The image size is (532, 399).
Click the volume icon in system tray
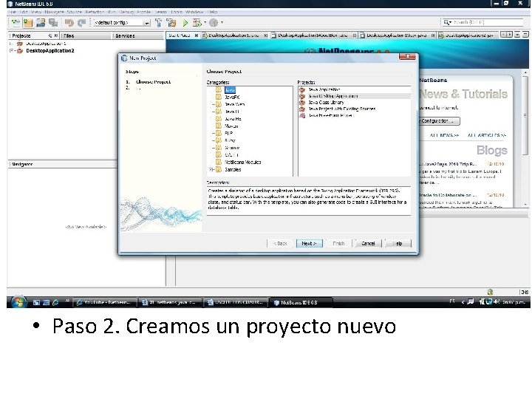pyautogui.click(x=497, y=301)
